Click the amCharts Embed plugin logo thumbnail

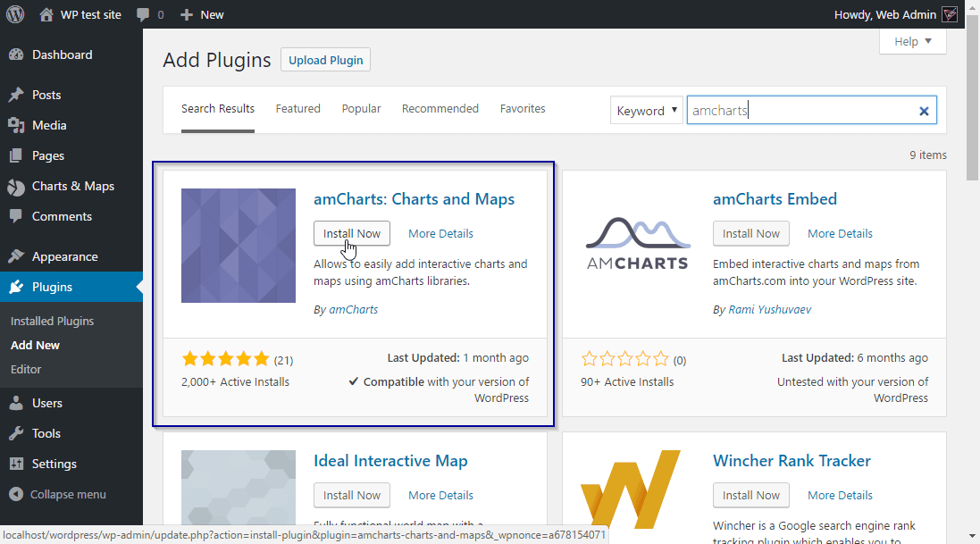pos(638,245)
